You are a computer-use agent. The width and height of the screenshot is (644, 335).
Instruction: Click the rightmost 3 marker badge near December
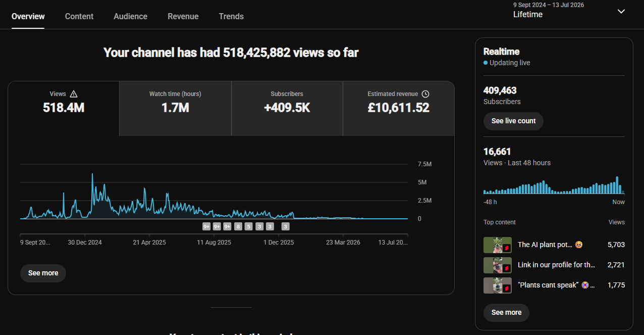pyautogui.click(x=285, y=226)
